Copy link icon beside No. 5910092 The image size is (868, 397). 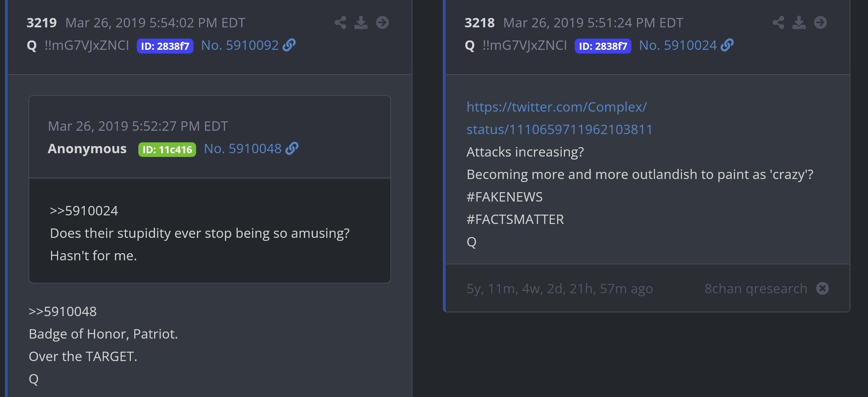point(289,45)
